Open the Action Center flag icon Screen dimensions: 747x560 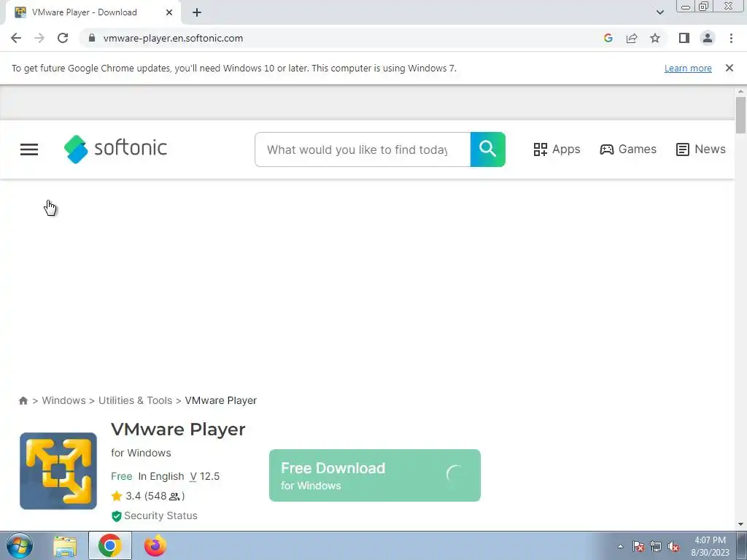638,546
